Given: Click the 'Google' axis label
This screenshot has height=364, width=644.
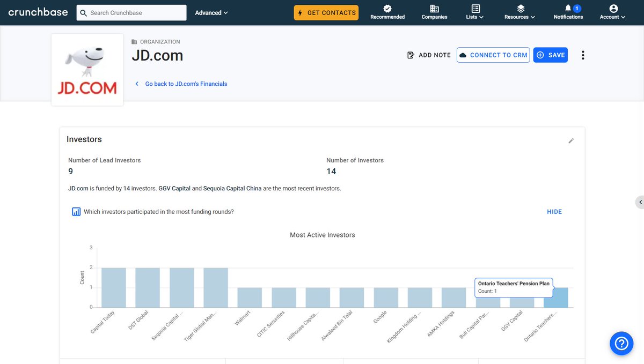Looking at the screenshot, I should 380,317.
